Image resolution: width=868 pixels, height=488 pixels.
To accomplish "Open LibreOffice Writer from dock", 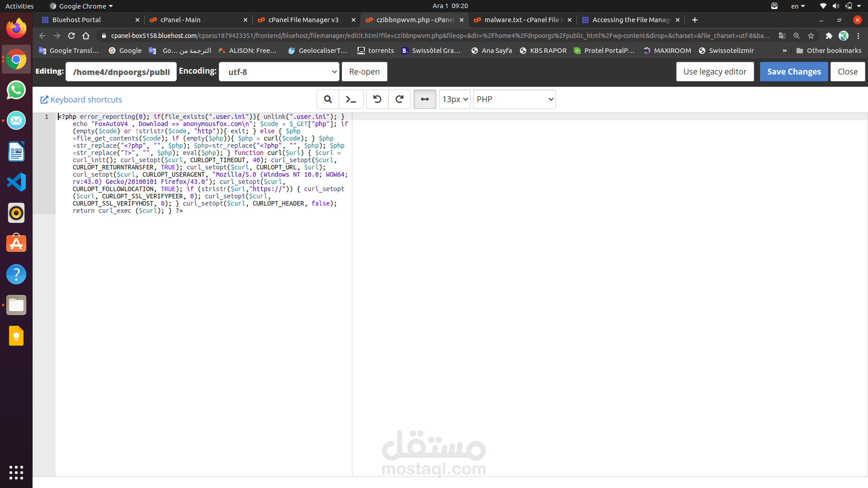I will (16, 151).
